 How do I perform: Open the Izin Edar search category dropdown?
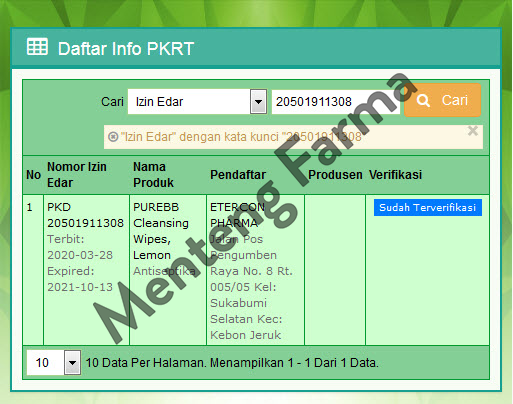pyautogui.click(x=197, y=102)
